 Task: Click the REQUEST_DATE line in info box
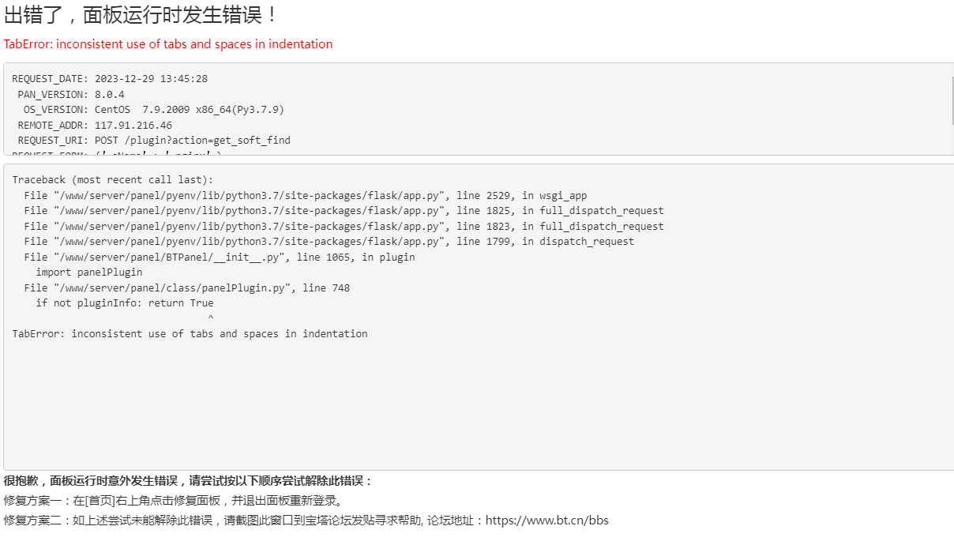(110, 79)
